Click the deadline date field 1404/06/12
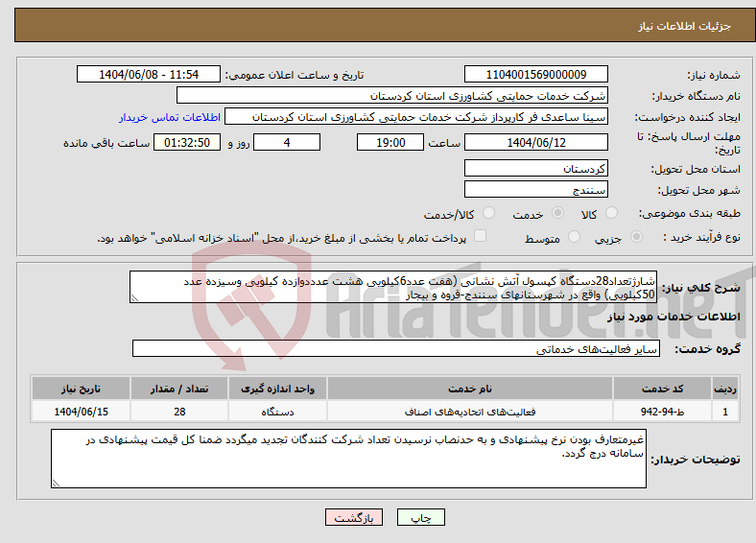Viewport: 756px width, 543px height. point(535,142)
